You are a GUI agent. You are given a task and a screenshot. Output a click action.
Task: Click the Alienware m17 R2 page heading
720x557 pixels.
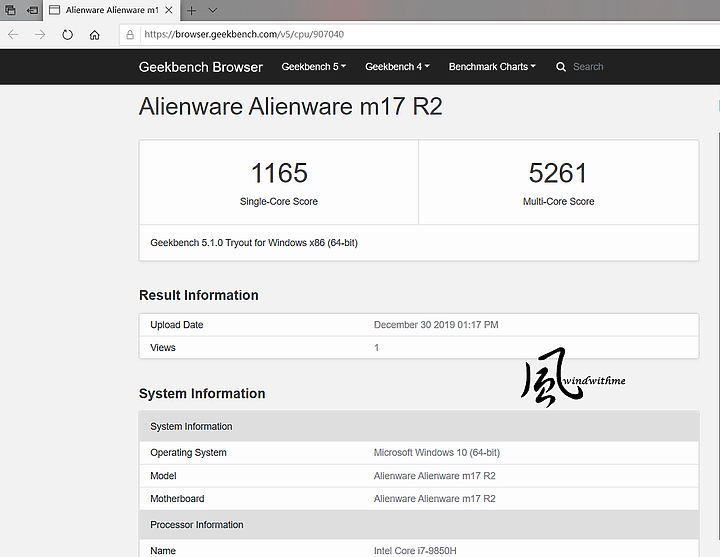[x=291, y=107]
